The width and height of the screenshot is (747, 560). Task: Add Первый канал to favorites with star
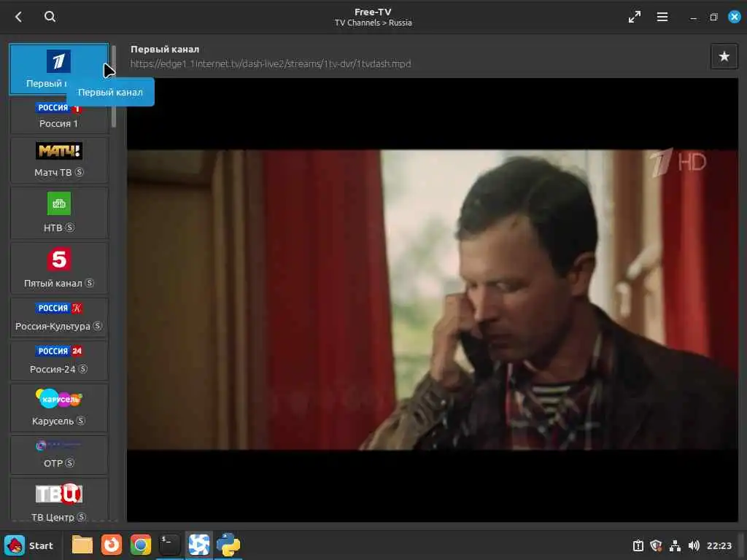(724, 56)
